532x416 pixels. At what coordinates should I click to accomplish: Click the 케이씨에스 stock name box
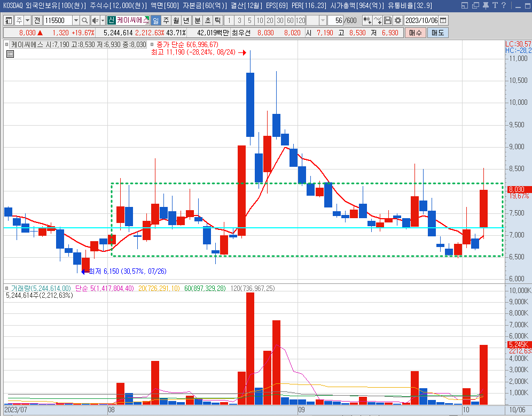click(x=132, y=20)
